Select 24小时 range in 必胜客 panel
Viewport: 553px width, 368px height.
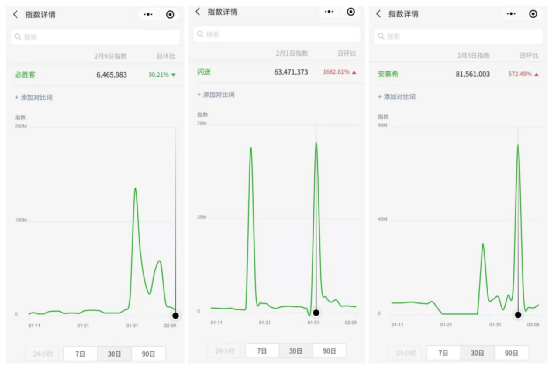pos(43,354)
